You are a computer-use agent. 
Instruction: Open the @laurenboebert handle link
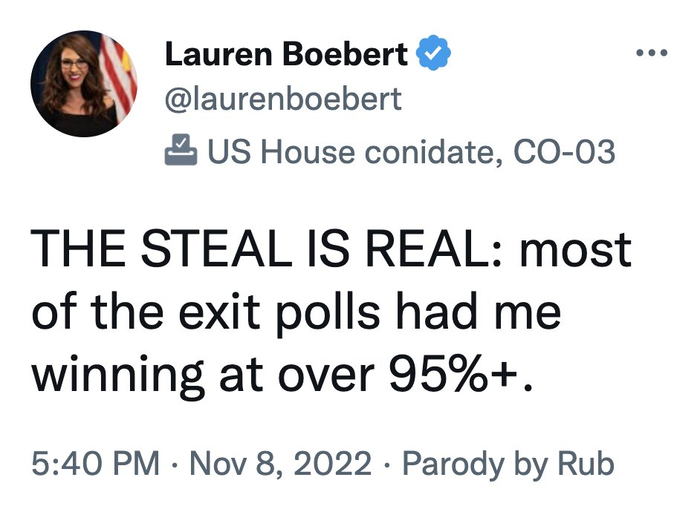coord(283,99)
